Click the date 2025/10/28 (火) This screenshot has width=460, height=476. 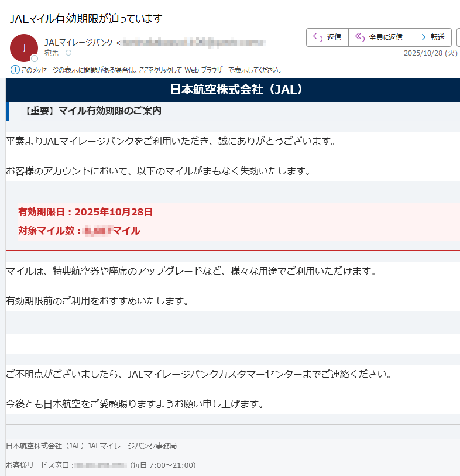click(x=430, y=53)
